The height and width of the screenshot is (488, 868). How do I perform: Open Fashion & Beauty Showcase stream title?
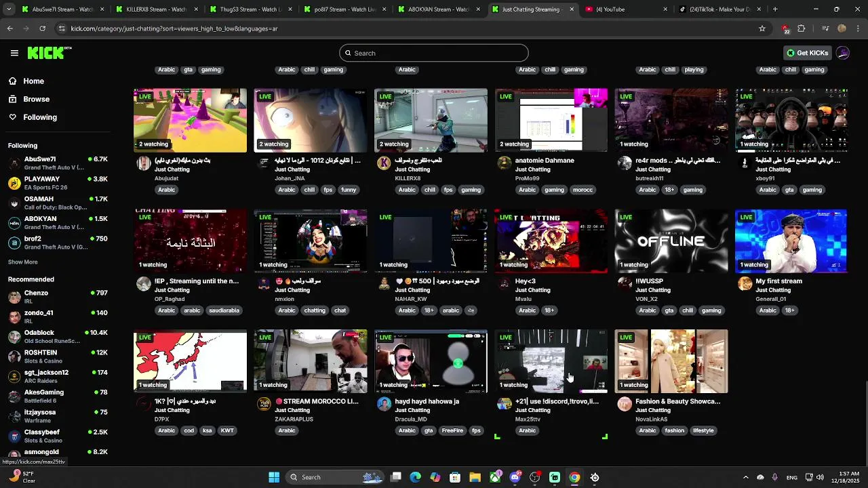(677, 401)
